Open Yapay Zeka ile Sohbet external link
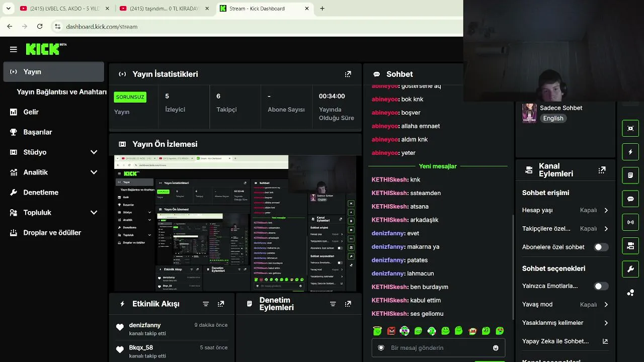 point(605,341)
